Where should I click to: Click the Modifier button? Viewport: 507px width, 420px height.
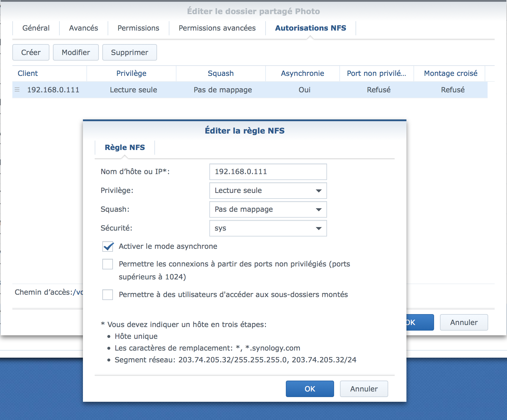76,53
